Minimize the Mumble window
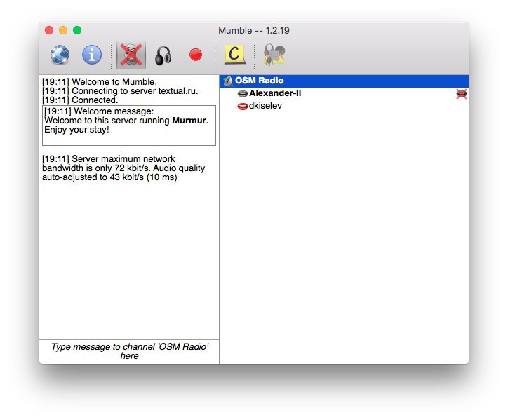This screenshot has height=420, width=508. tap(63, 30)
